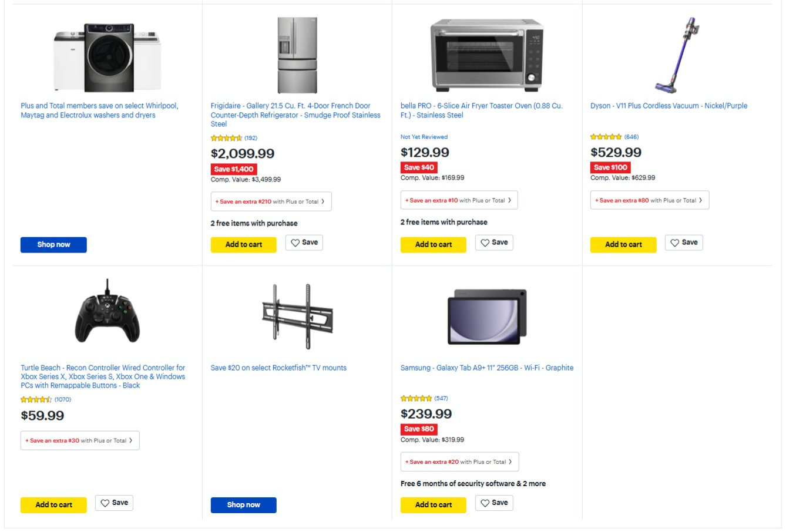Expand extra $210 Plus or Total savings
Image resolution: width=786 pixels, height=532 pixels.
[271, 201]
